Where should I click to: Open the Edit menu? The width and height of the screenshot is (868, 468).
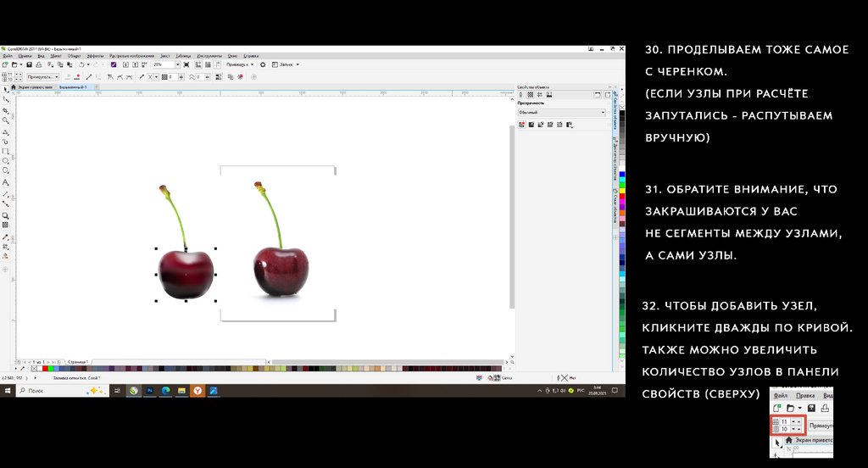coord(25,56)
